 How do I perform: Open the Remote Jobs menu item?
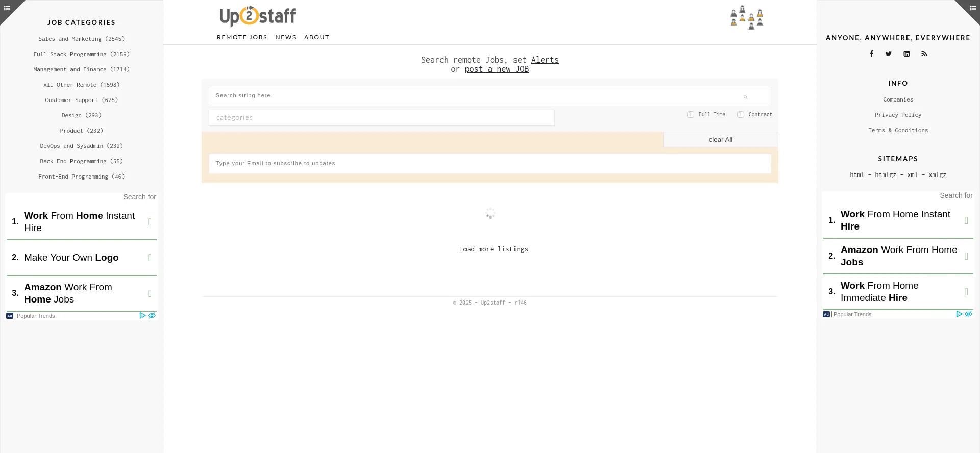coord(242,37)
